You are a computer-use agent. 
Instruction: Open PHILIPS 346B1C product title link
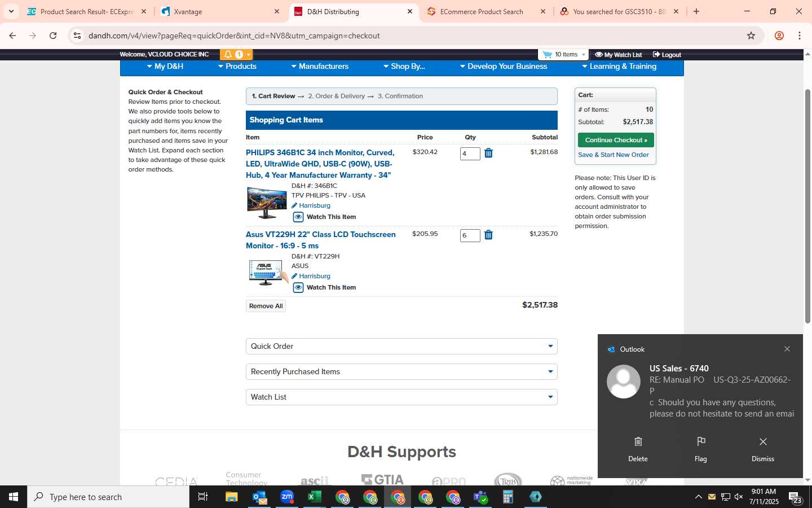pos(320,164)
